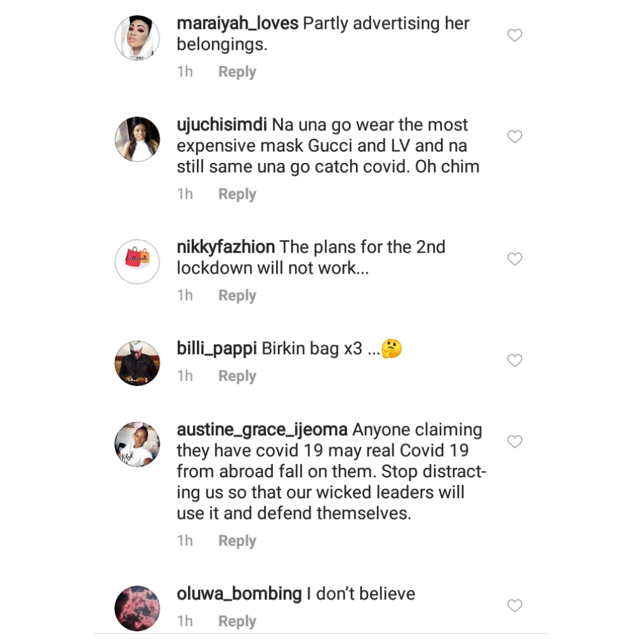Reply to austine_grace_ijeoma's comment
The image size is (644, 644).
pyautogui.click(x=237, y=540)
